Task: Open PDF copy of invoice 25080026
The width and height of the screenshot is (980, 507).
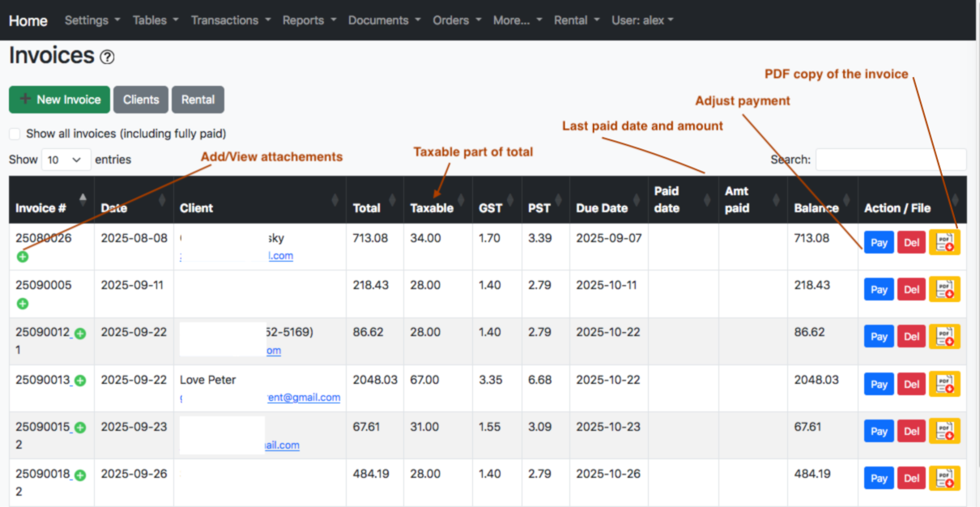Action: point(944,242)
